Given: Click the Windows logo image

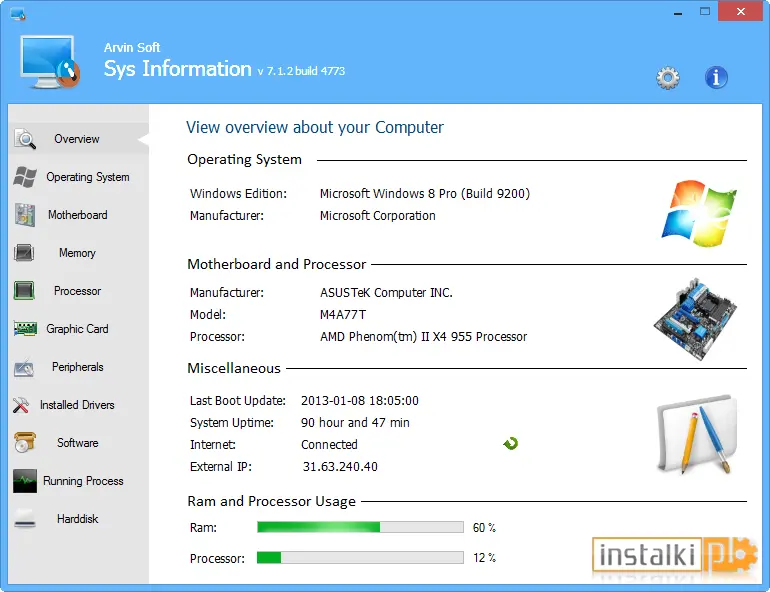Looking at the screenshot, I should [x=699, y=213].
